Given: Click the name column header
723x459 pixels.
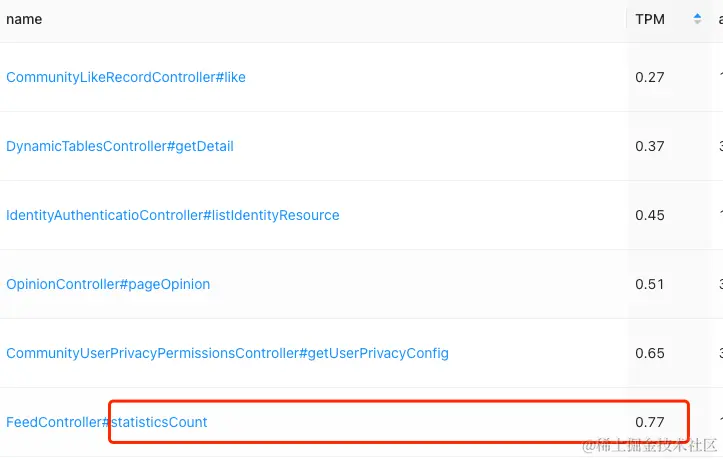Looking at the screenshot, I should (x=24, y=19).
